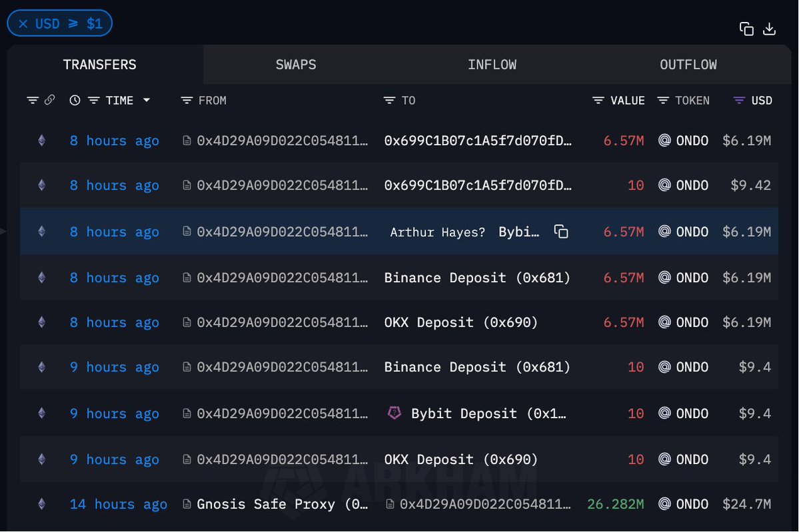This screenshot has height=532, width=799.
Task: Open OKX Deposit (0x690) in $6.19M row
Action: click(460, 322)
